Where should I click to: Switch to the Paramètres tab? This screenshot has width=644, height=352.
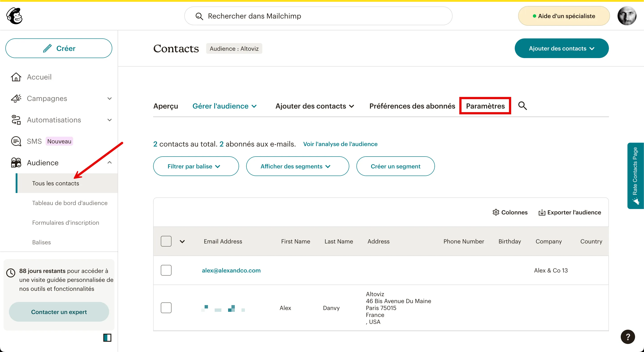pyautogui.click(x=485, y=106)
